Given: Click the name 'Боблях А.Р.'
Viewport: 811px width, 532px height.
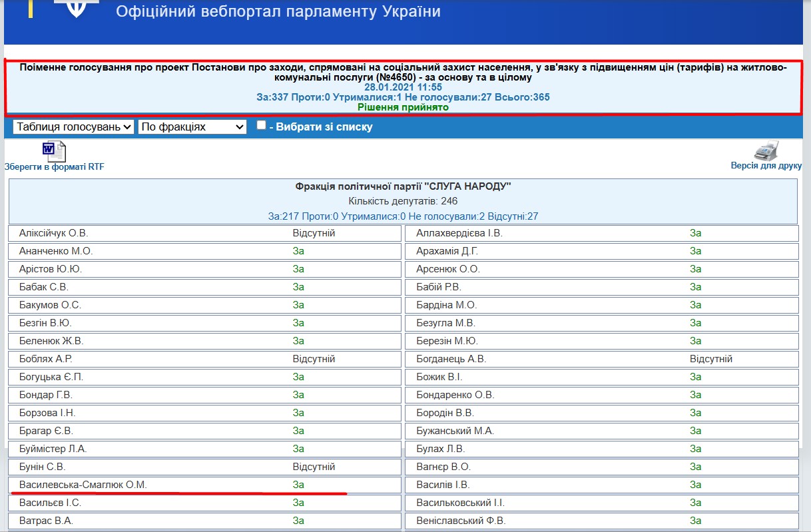Looking at the screenshot, I should point(46,359).
